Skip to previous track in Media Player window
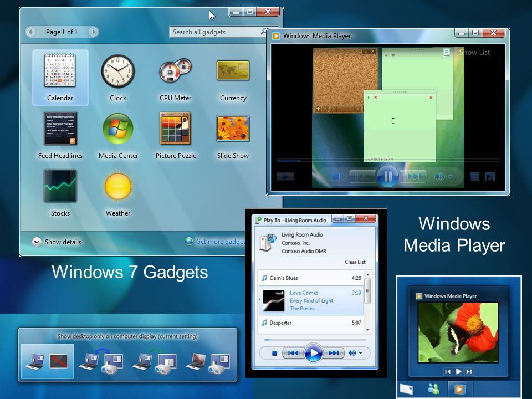This screenshot has width=532, height=399. (x=362, y=176)
